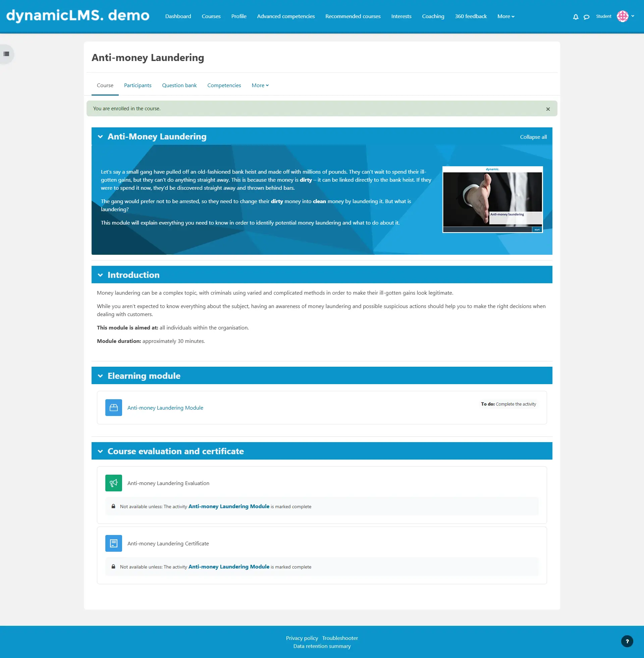644x658 pixels.
Task: Expand the course tabs More dropdown
Action: tap(260, 85)
